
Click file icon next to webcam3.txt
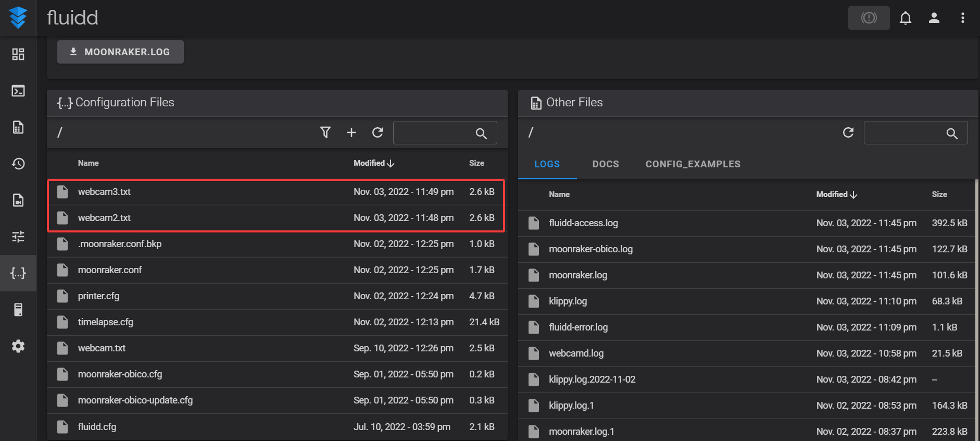click(62, 192)
